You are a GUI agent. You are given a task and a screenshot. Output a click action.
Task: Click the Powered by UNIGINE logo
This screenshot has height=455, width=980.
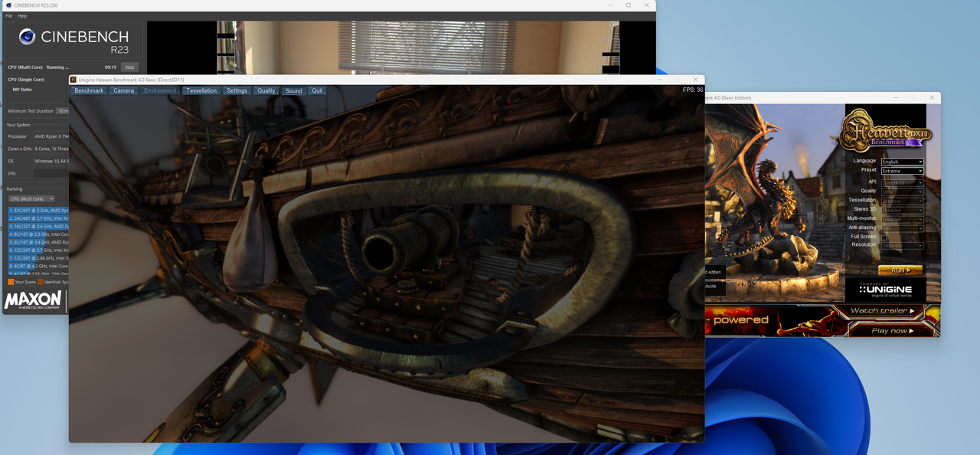point(885,289)
